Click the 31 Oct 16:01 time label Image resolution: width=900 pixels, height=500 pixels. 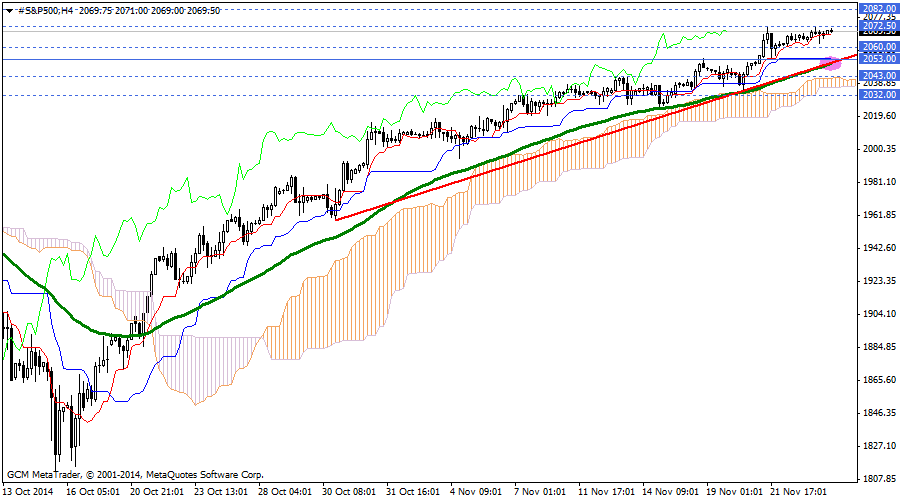tap(412, 492)
